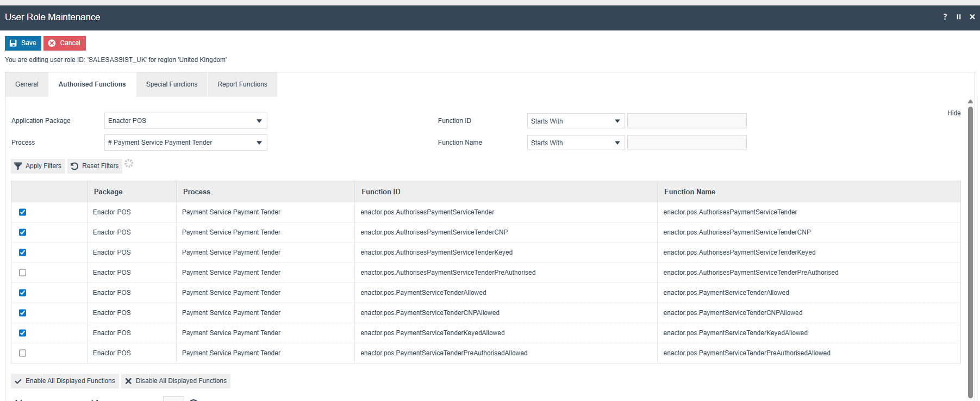
Task: Select Function ID enactor.pos.PaymentServiceTenderAllowed cell
Action: (x=506, y=293)
